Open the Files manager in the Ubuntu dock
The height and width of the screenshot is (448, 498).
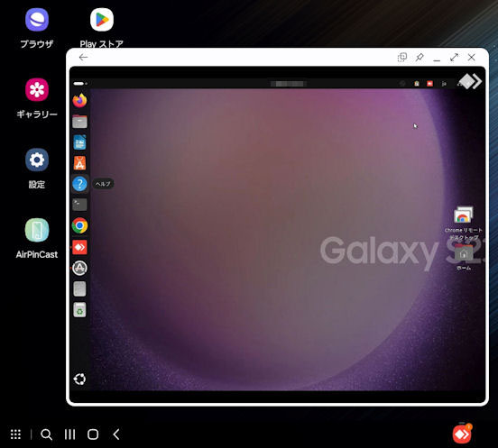click(79, 122)
